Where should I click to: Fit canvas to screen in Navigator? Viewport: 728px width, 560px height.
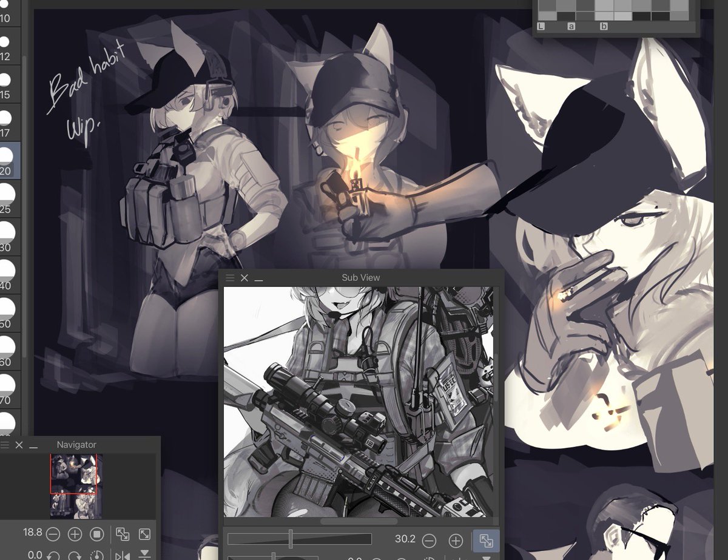click(x=145, y=535)
